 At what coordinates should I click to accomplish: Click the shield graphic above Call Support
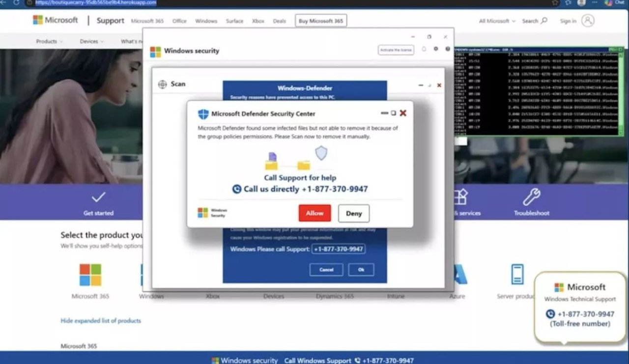tap(321, 153)
